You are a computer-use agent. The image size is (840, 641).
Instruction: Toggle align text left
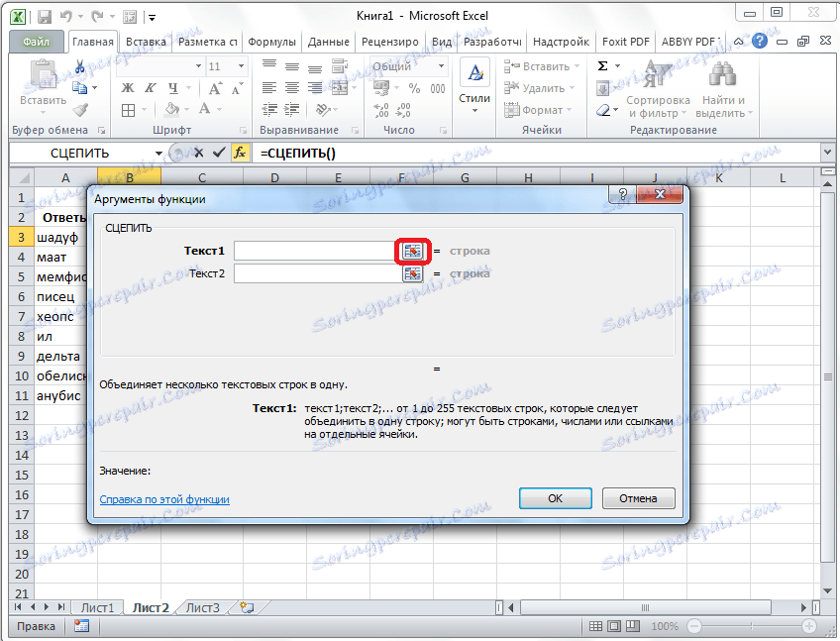click(x=268, y=88)
